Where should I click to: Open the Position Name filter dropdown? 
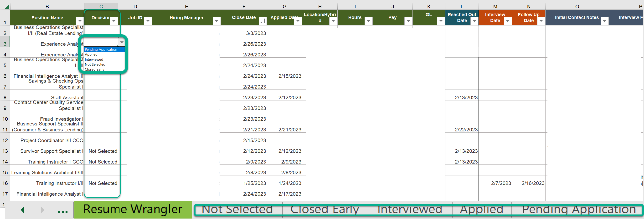coord(80,21)
